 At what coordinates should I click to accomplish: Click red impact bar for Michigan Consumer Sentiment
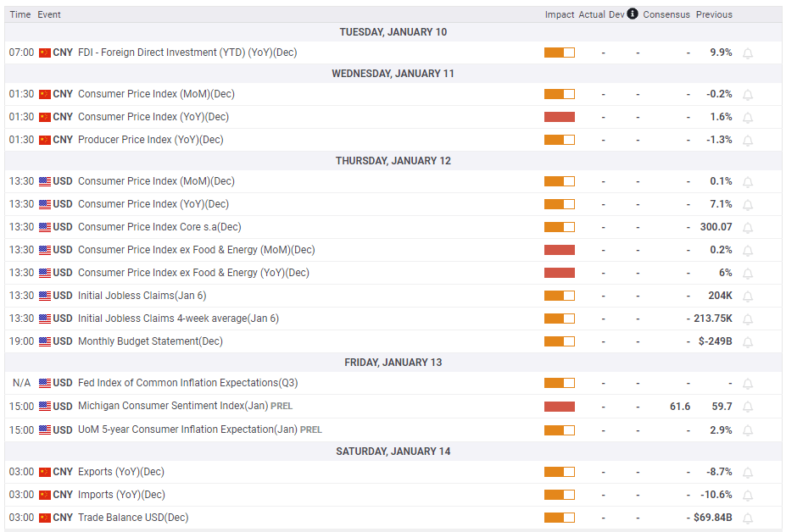(560, 407)
